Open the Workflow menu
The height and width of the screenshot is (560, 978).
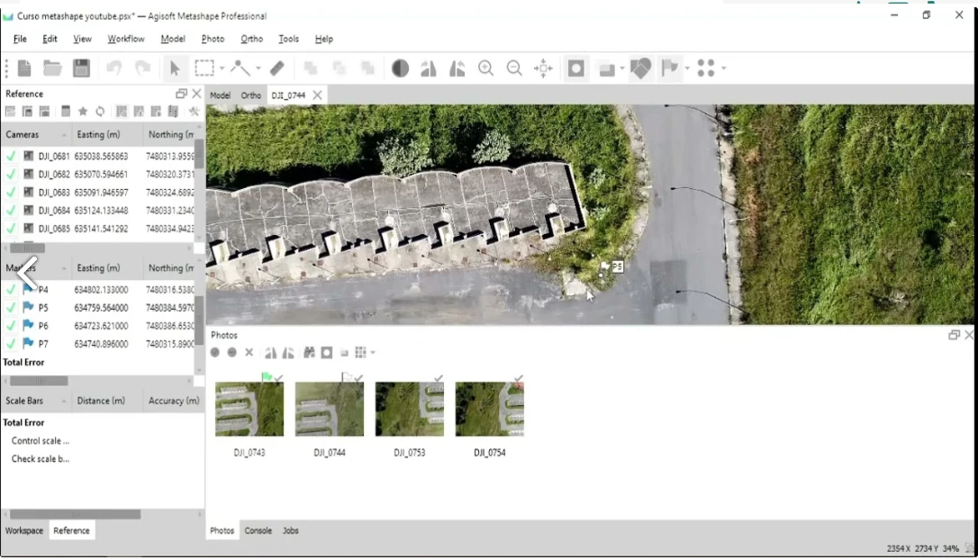coord(126,39)
